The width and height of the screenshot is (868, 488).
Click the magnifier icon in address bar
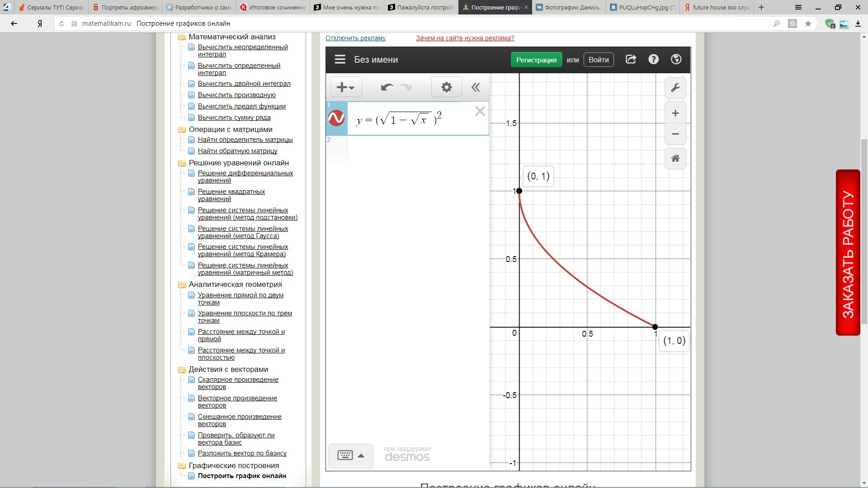pos(777,23)
